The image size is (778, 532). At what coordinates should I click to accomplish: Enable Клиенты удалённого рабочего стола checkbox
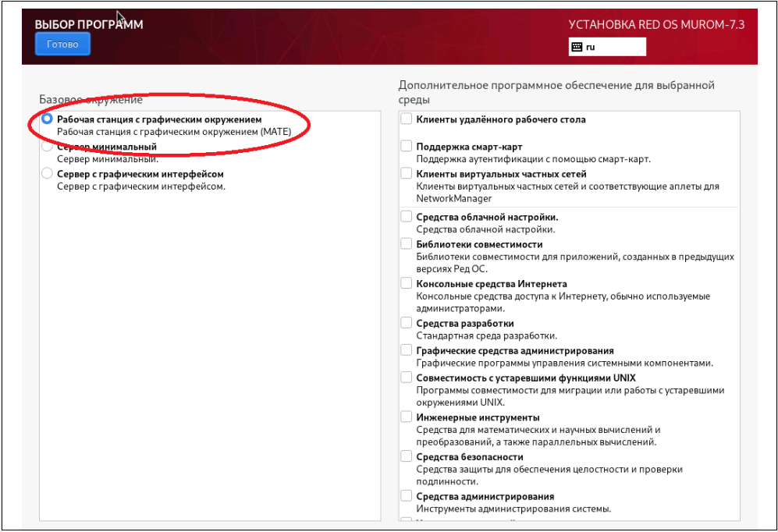tap(407, 119)
